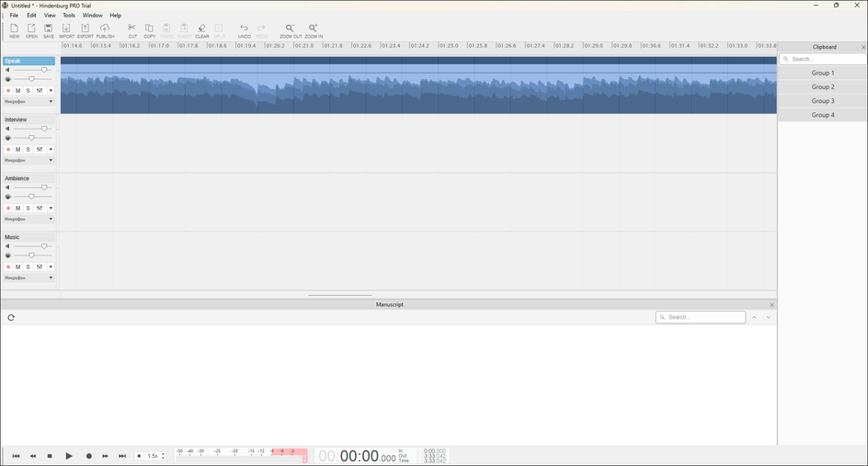868x466 pixels.
Task: Click the OPEN file icon
Action: pos(31,30)
